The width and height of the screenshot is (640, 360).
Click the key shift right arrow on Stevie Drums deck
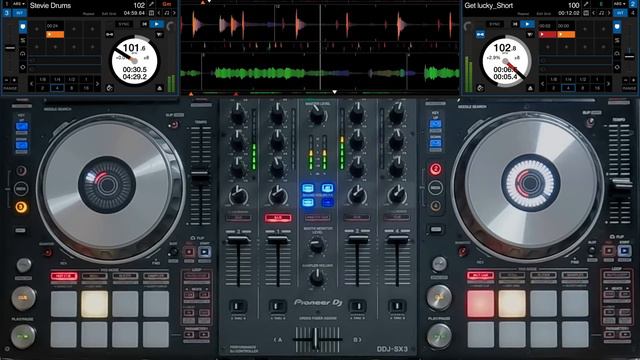[174, 13]
